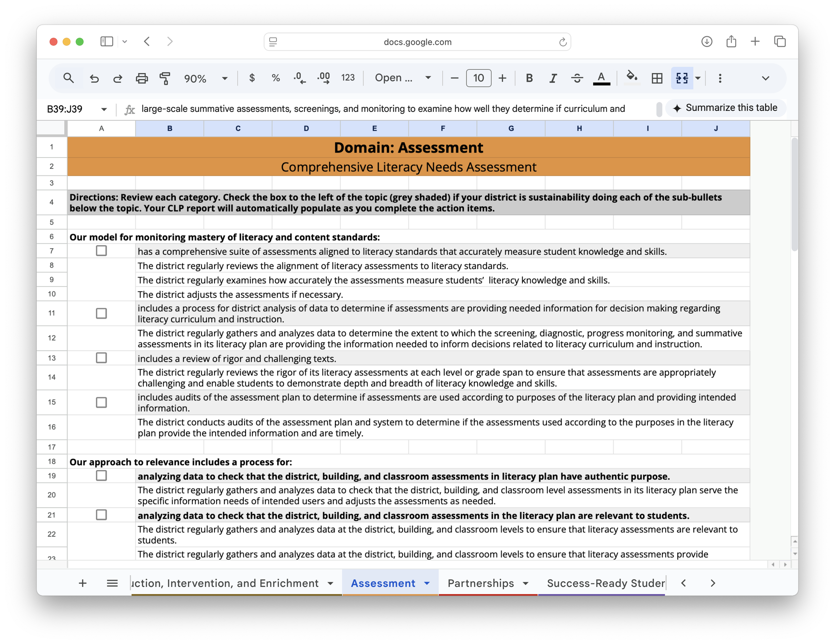The image size is (835, 644).
Task: Click the print icon in toolbar
Action: pos(142,78)
